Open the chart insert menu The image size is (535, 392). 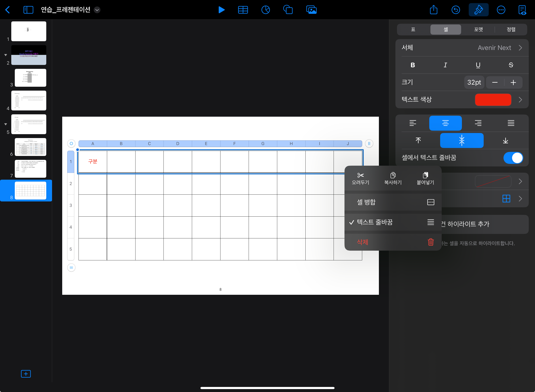coord(266,10)
